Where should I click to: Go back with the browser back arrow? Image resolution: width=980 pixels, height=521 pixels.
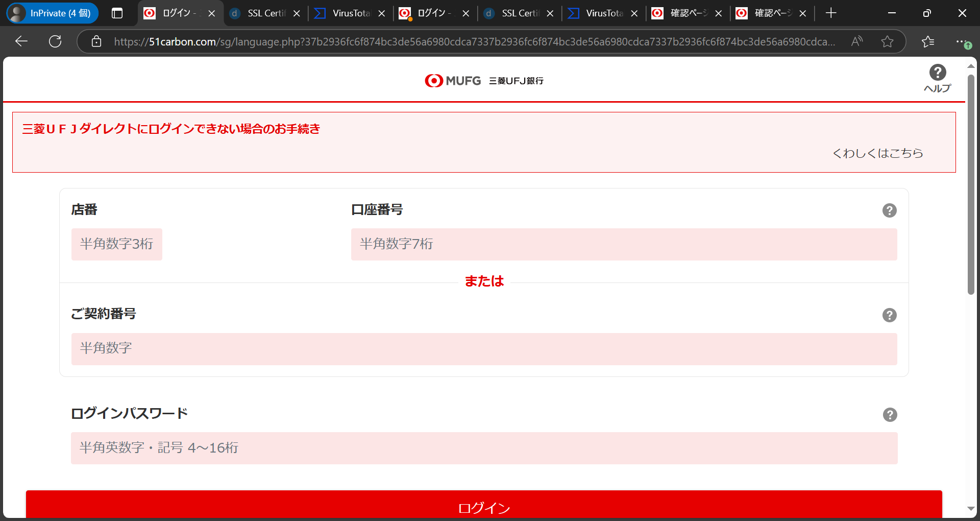[21, 41]
